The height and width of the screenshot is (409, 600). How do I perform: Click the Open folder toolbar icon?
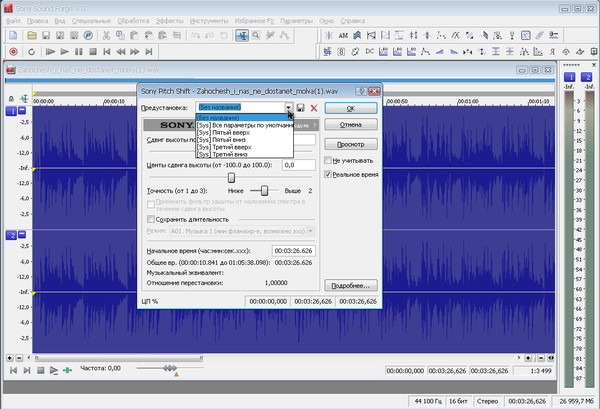point(32,36)
